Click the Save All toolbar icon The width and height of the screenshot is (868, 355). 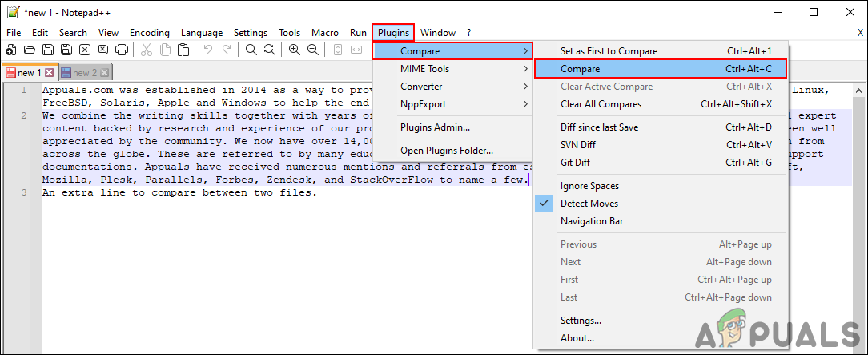pyautogui.click(x=66, y=50)
